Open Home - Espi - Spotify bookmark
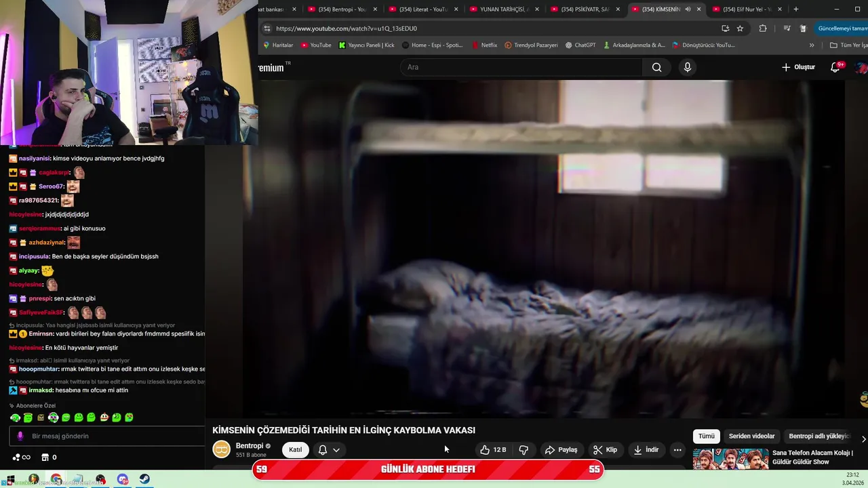The height and width of the screenshot is (488, 868). pyautogui.click(x=432, y=45)
